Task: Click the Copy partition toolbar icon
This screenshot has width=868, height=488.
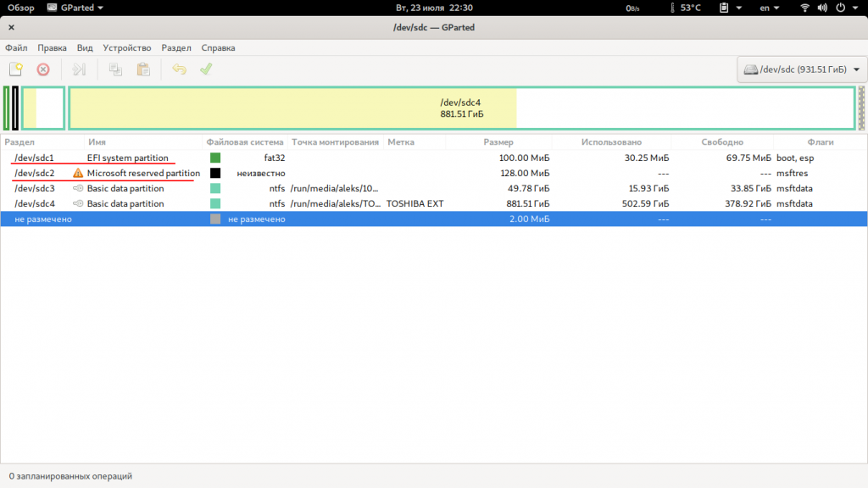Action: point(115,69)
